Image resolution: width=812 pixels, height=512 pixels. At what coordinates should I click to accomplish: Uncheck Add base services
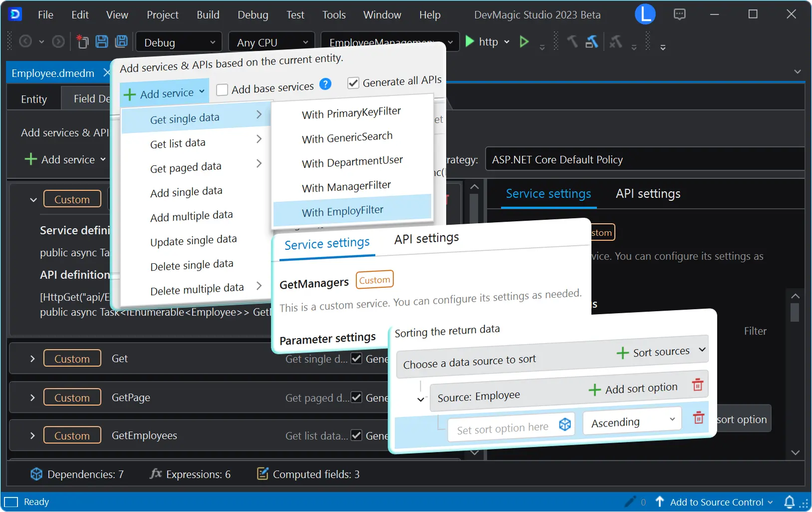click(222, 88)
